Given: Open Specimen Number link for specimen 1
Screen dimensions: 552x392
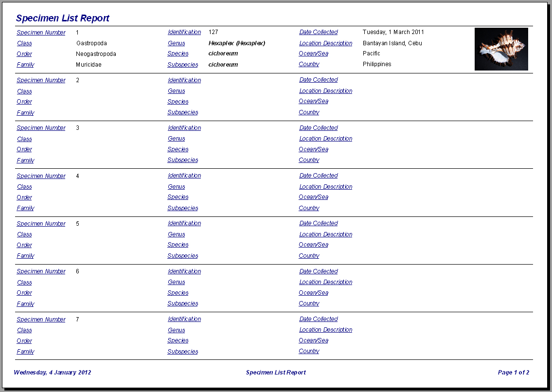Looking at the screenshot, I should point(41,33).
